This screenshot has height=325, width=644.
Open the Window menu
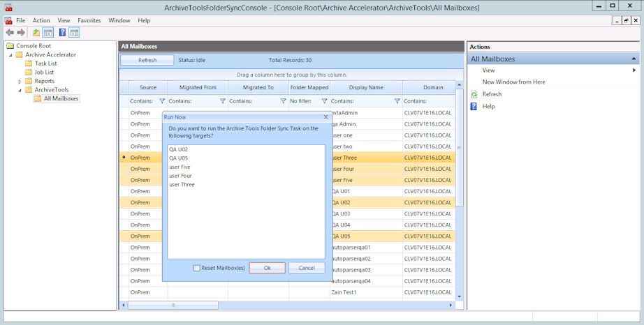[119, 20]
